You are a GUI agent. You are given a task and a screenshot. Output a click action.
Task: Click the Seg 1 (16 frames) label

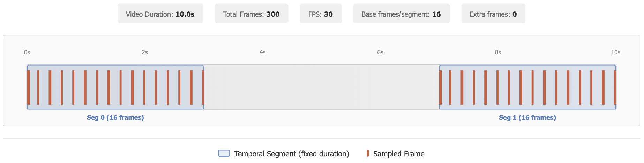[527, 118]
